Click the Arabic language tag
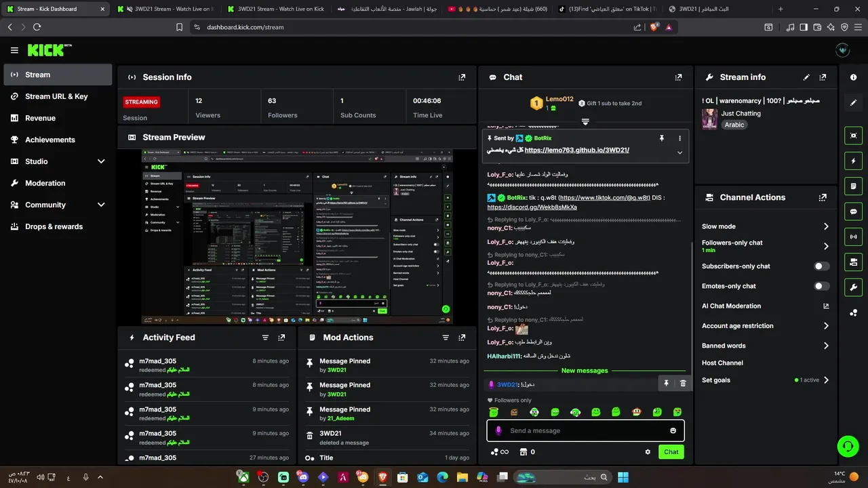The height and width of the screenshot is (488, 868). coord(734,125)
